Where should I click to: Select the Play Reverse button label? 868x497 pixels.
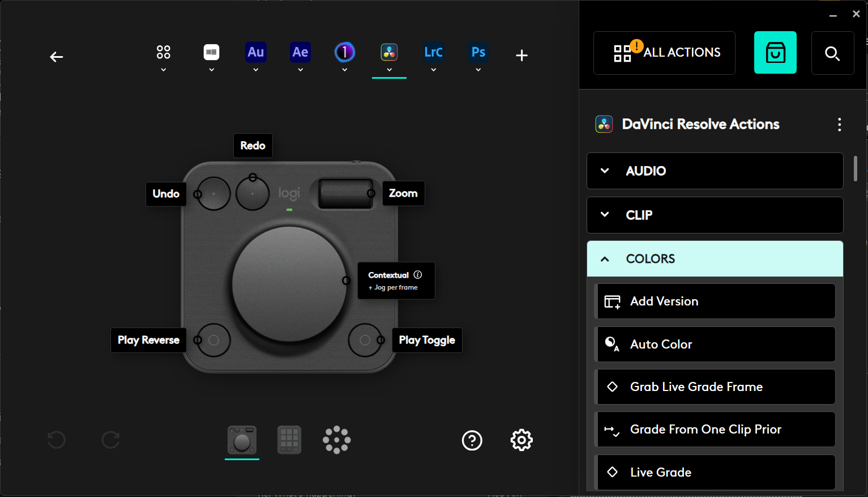coord(148,340)
